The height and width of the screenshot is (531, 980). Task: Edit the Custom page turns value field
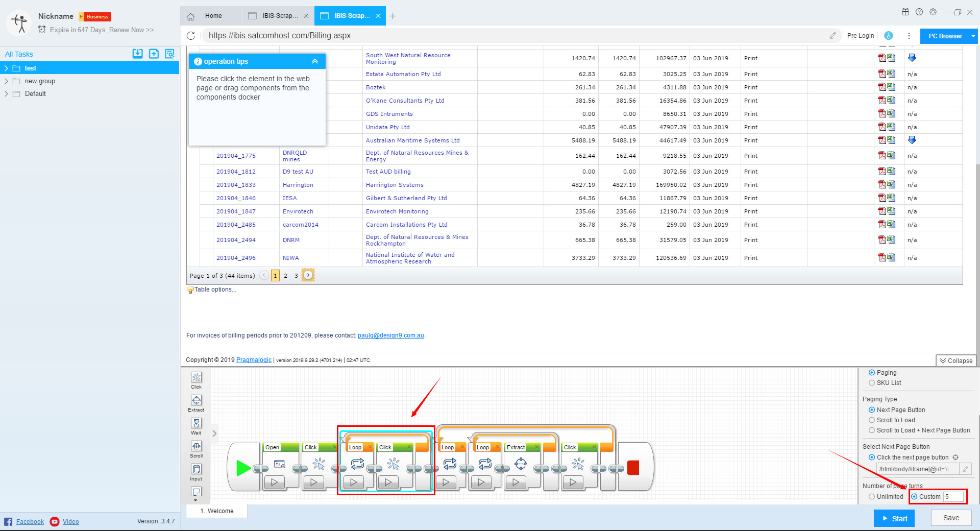coord(954,497)
